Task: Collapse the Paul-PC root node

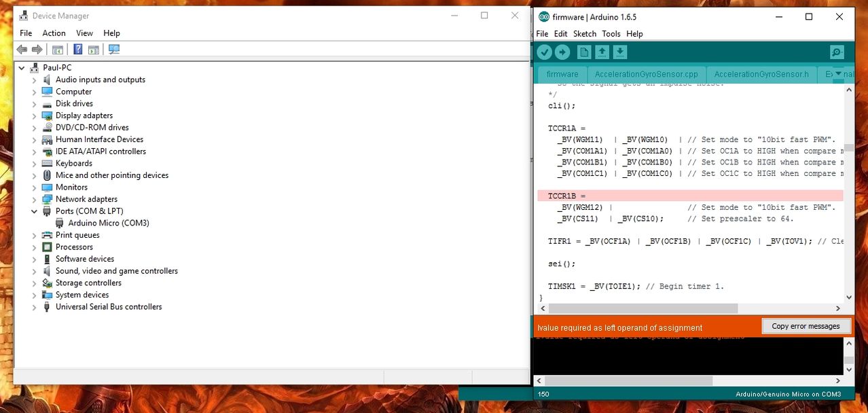Action: click(22, 68)
